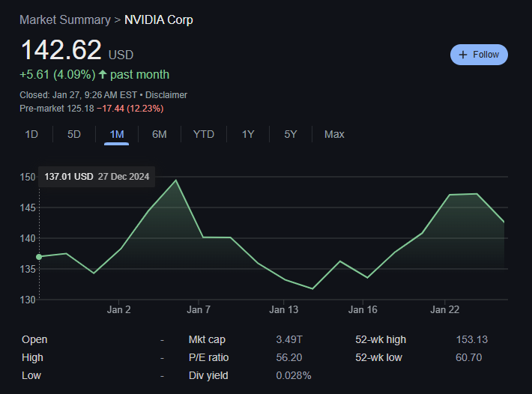532x394 pixels.
Task: Click the 142.62 price value
Action: pyautogui.click(x=61, y=50)
